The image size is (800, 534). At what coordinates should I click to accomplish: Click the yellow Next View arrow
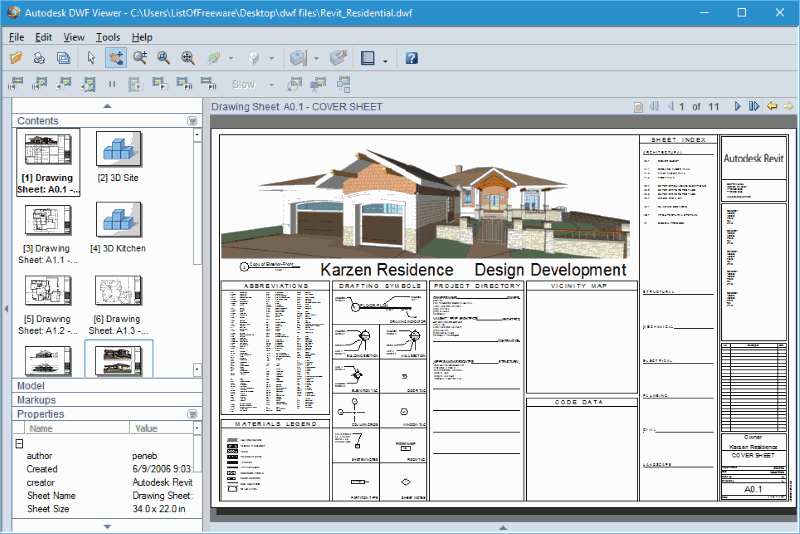(788, 106)
